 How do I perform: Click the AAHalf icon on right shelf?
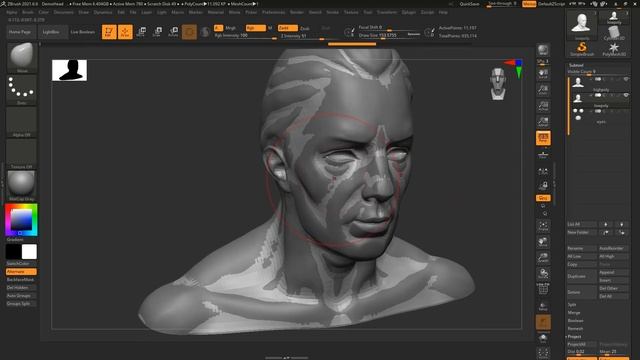point(543,122)
